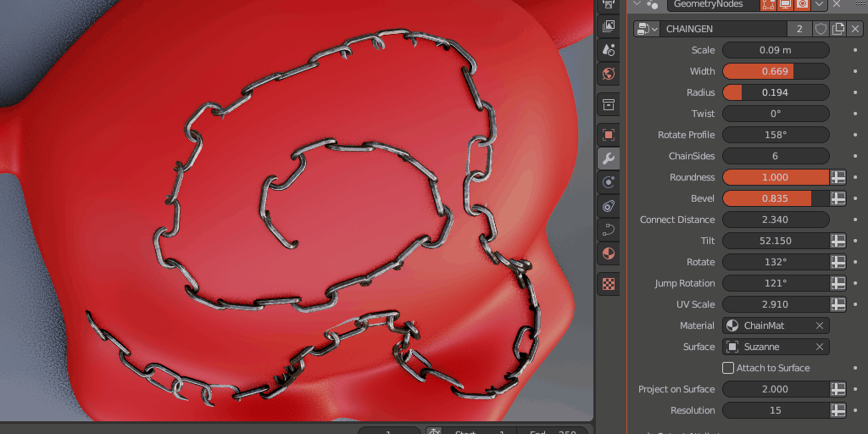Toggle attribute input for Rotate
Image resolution: width=868 pixels, height=434 pixels.
coord(838,262)
